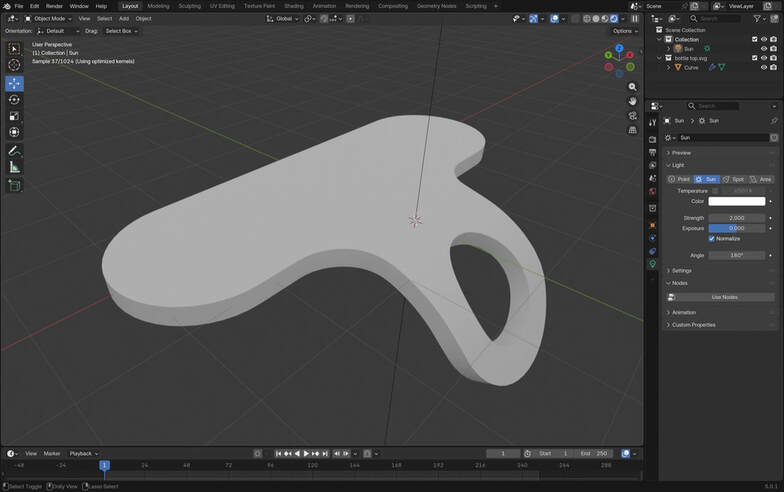This screenshot has height=492, width=784.
Task: Open the Object Mode dropdown
Action: 50,18
